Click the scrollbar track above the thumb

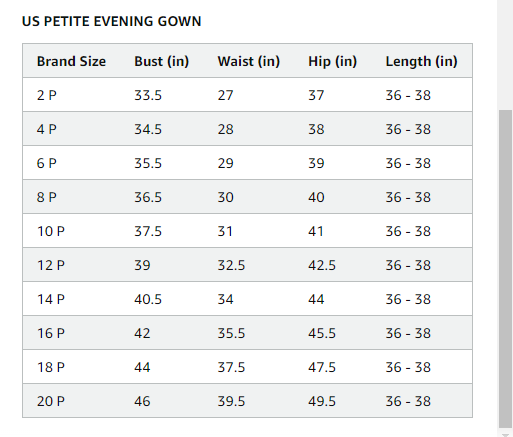coord(505,55)
